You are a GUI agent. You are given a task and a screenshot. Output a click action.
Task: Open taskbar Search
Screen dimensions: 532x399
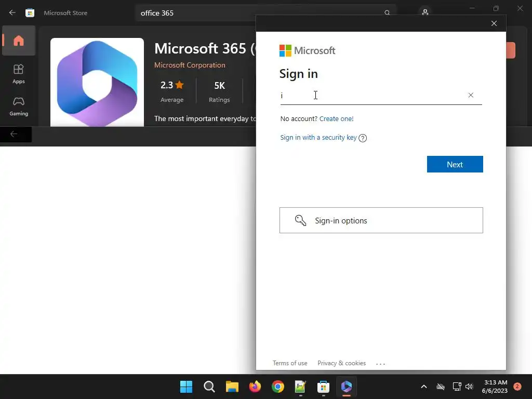coord(209,387)
